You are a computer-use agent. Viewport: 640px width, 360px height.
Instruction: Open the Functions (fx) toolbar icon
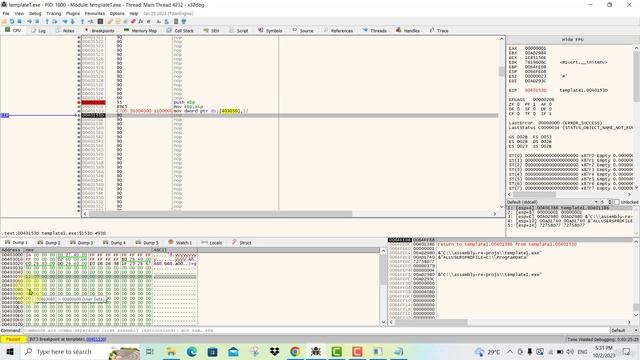pyautogui.click(x=141, y=21)
